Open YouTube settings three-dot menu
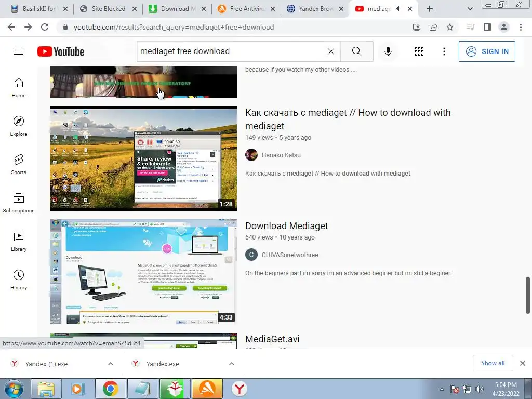This screenshot has height=399, width=532. (444, 51)
